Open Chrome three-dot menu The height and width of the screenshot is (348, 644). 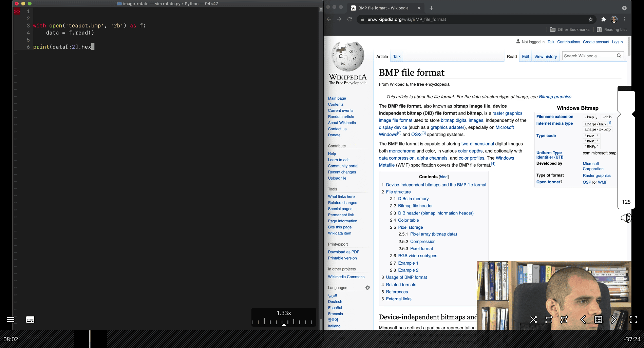tap(624, 19)
